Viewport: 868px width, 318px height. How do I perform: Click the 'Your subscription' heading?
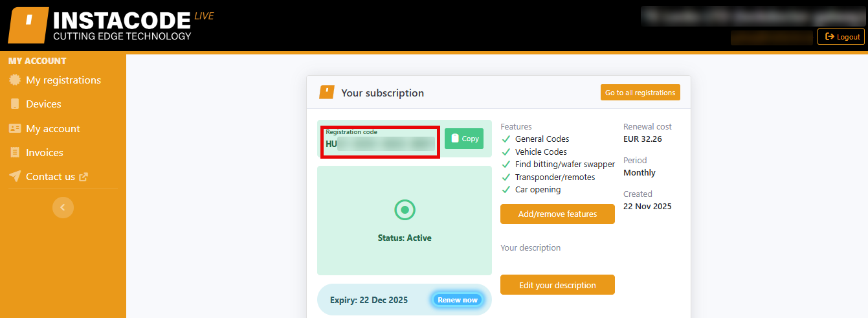click(x=383, y=93)
